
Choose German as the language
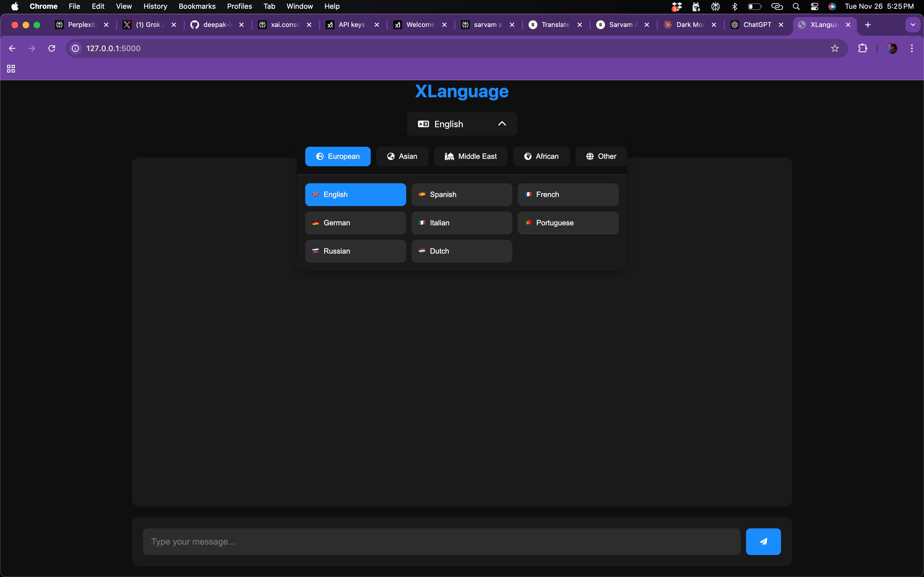click(x=355, y=223)
